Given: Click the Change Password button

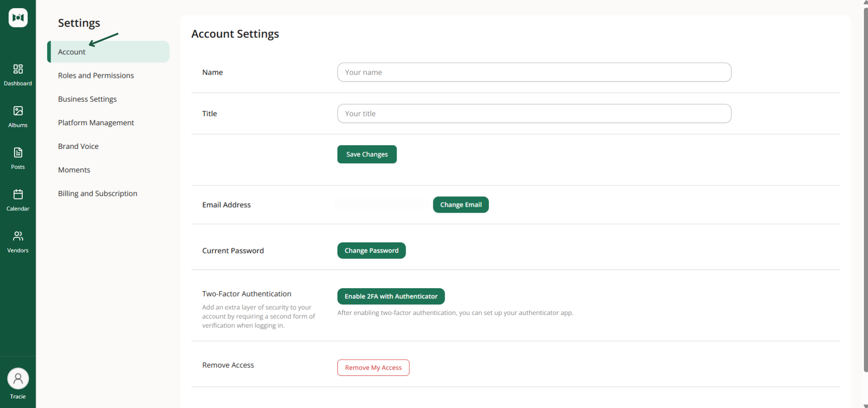Looking at the screenshot, I should [x=371, y=251].
